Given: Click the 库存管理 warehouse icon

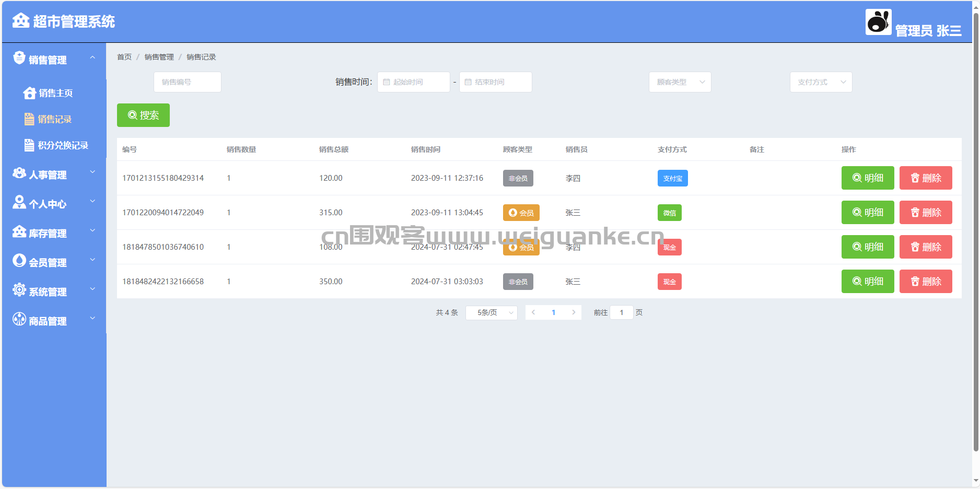Looking at the screenshot, I should [x=19, y=231].
